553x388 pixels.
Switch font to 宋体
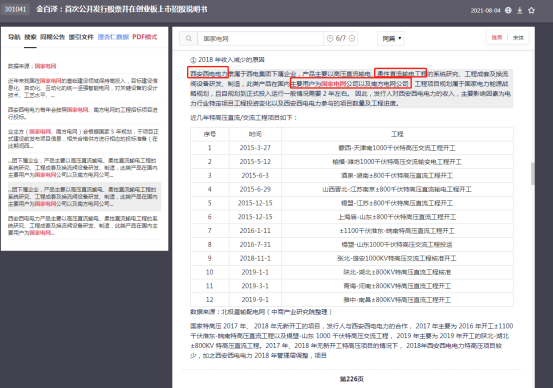click(x=518, y=38)
